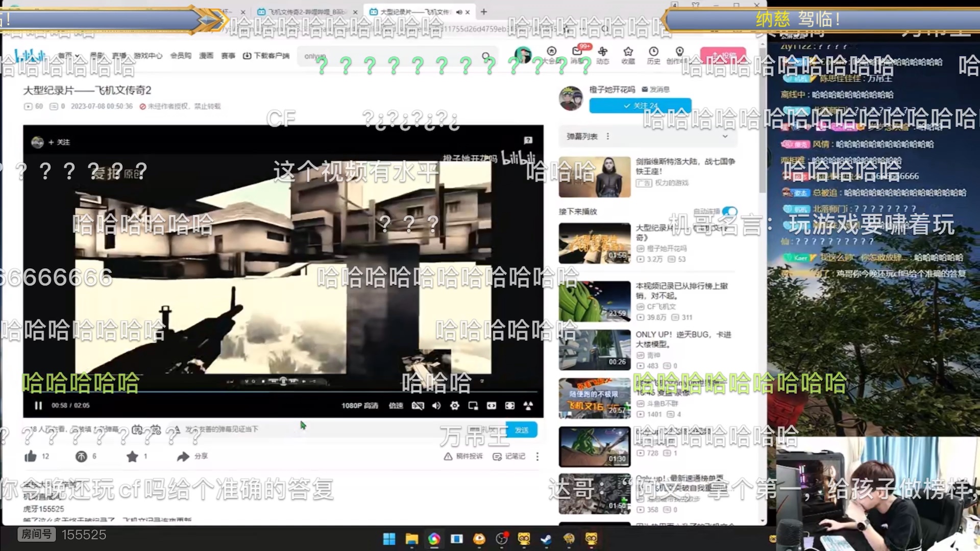Open 历史 history icon
The image size is (980, 551).
coord(654,55)
